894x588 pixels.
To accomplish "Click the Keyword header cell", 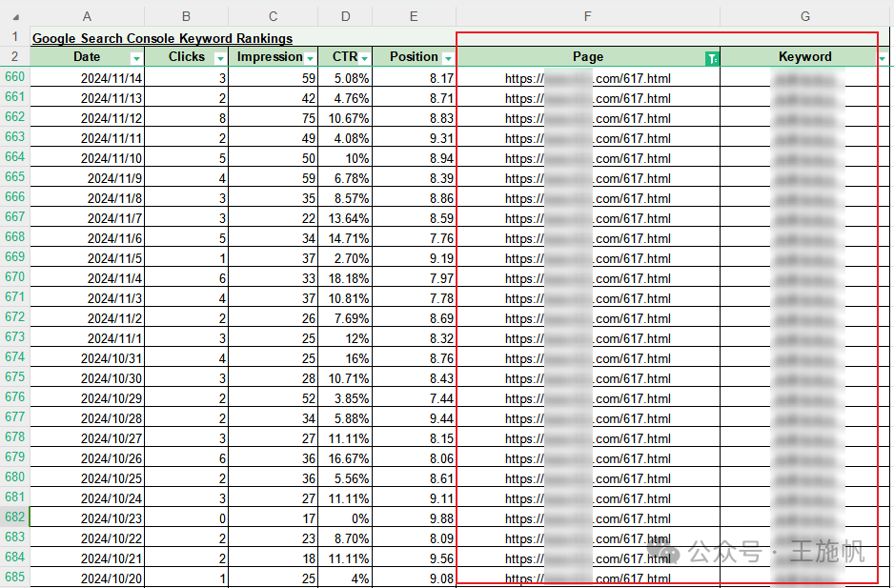I will click(x=805, y=56).
